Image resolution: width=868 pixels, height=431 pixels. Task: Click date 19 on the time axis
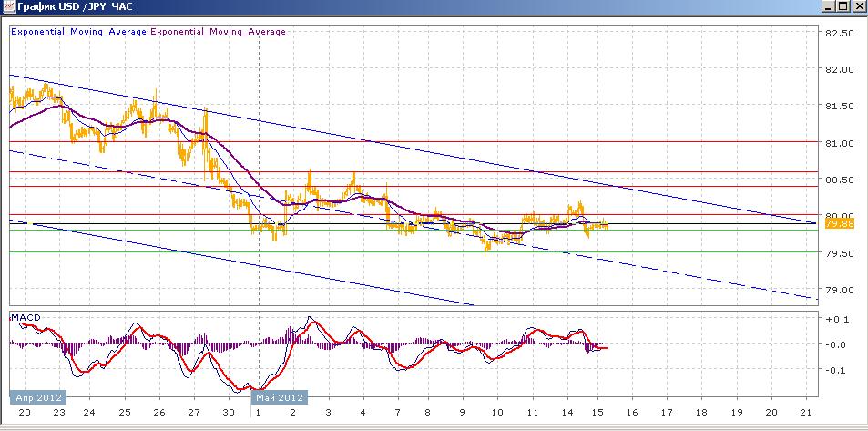[736, 413]
